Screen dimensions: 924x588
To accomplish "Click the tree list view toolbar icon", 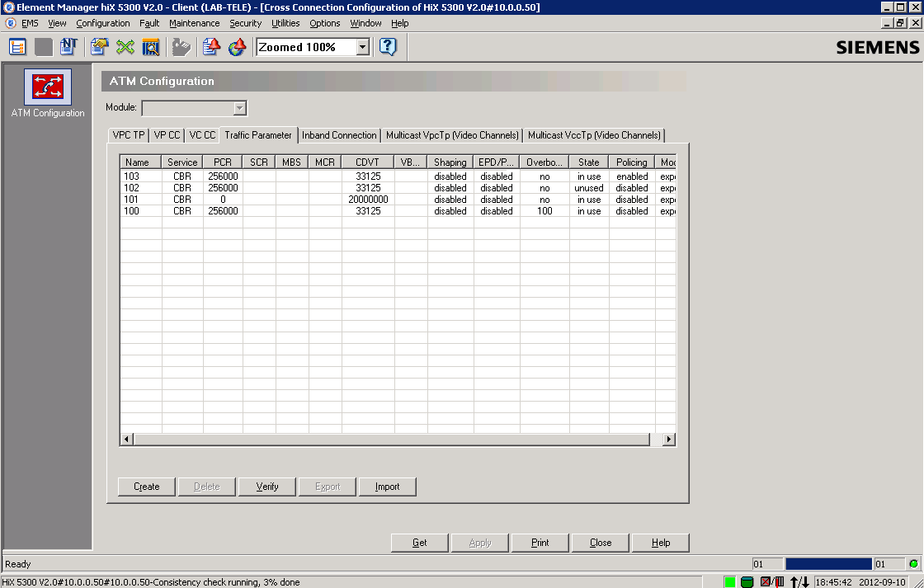I will click(17, 47).
